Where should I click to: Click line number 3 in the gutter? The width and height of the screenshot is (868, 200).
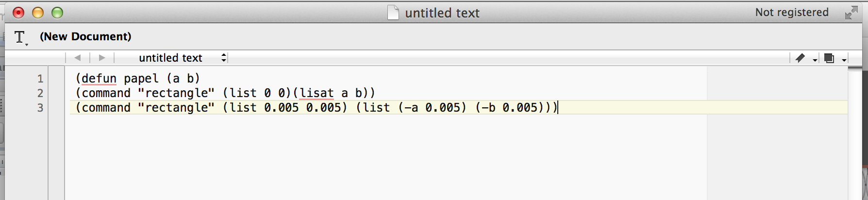click(x=40, y=108)
